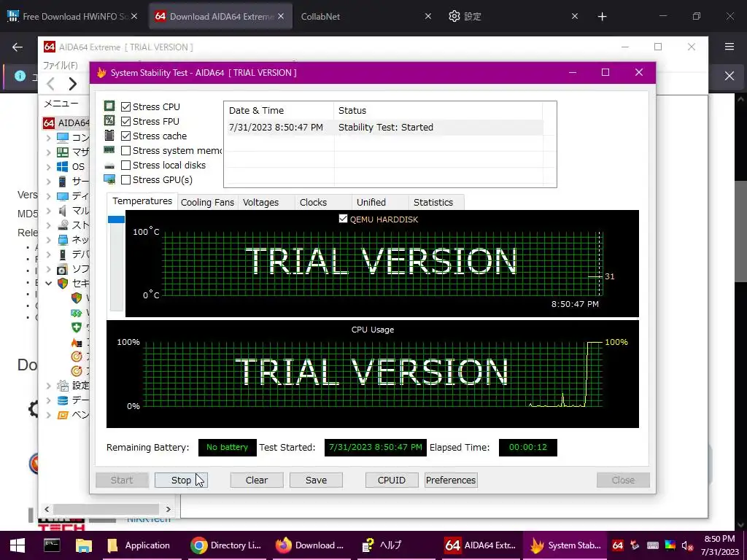Uncheck the Stress FPU checkbox
Image resolution: width=747 pixels, height=560 pixels.
125,122
